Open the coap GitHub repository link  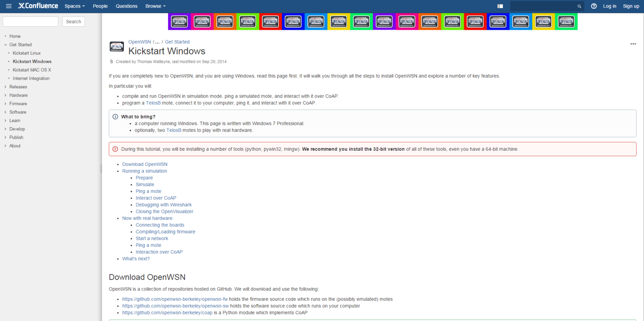[167, 313]
